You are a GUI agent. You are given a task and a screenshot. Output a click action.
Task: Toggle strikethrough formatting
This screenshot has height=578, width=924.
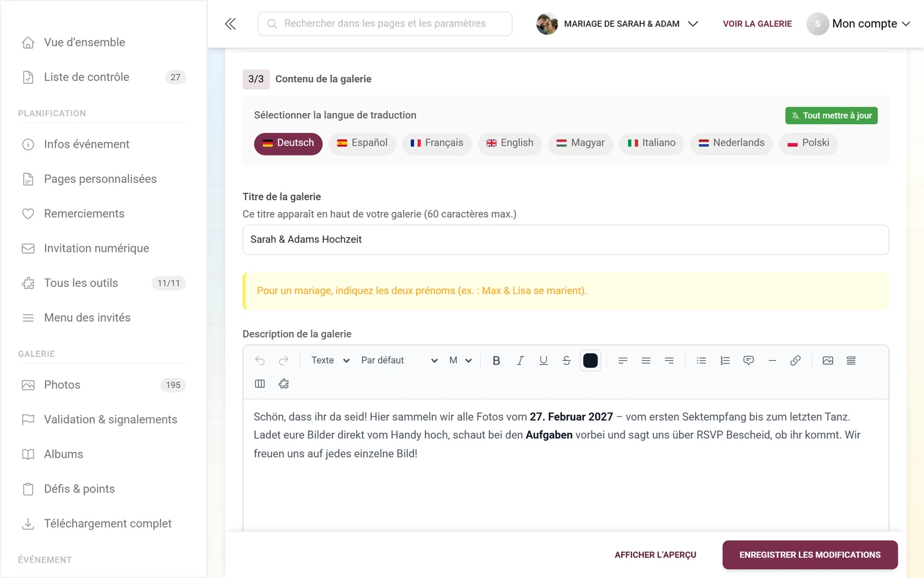click(567, 361)
